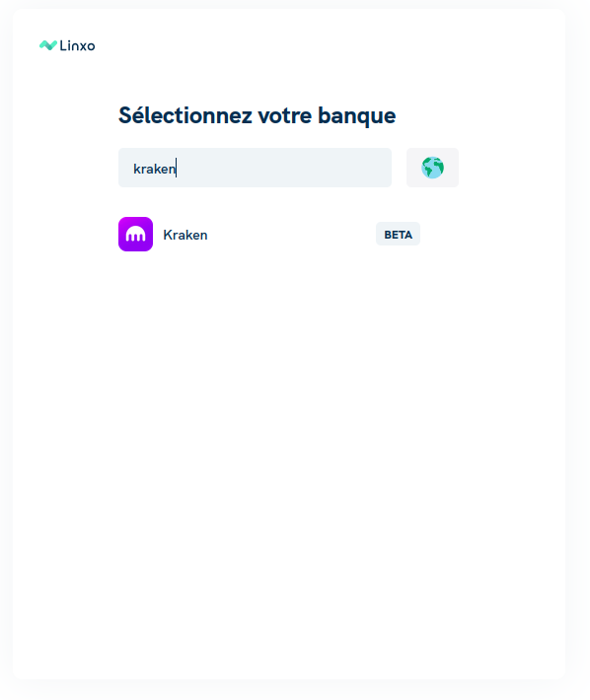Open the globe country selector
The image size is (590, 700).
tap(432, 168)
